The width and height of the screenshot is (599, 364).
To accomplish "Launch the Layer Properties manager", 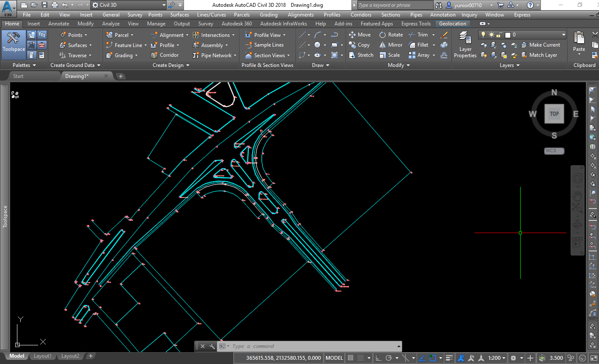I will 465,44.
